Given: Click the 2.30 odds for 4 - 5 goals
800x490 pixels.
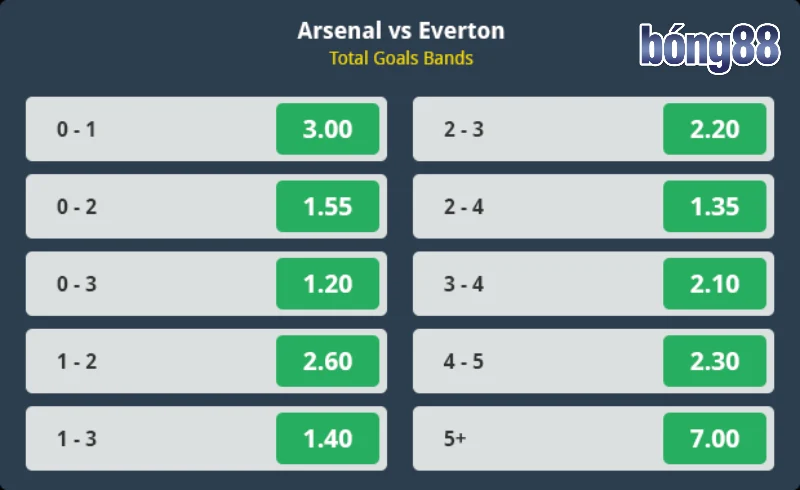Looking at the screenshot, I should tap(714, 361).
